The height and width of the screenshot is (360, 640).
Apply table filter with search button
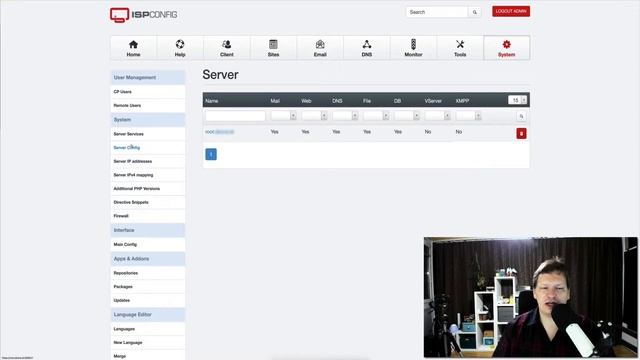point(521,116)
